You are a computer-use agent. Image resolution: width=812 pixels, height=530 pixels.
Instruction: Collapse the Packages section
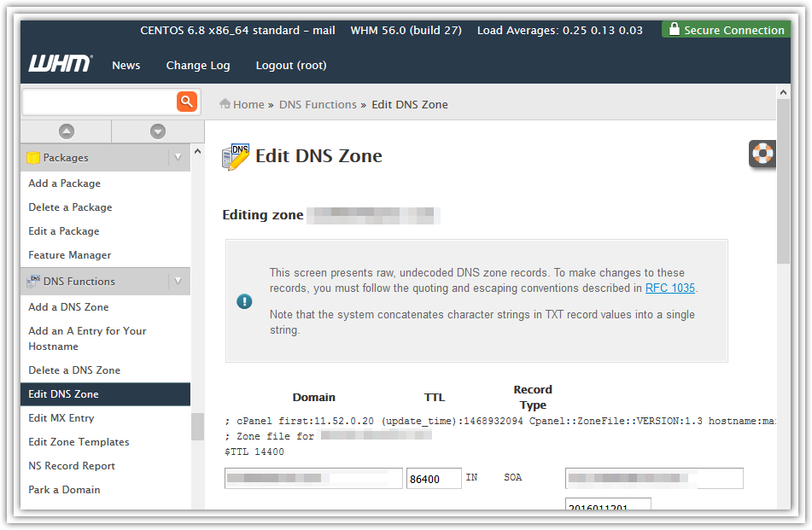[x=178, y=157]
